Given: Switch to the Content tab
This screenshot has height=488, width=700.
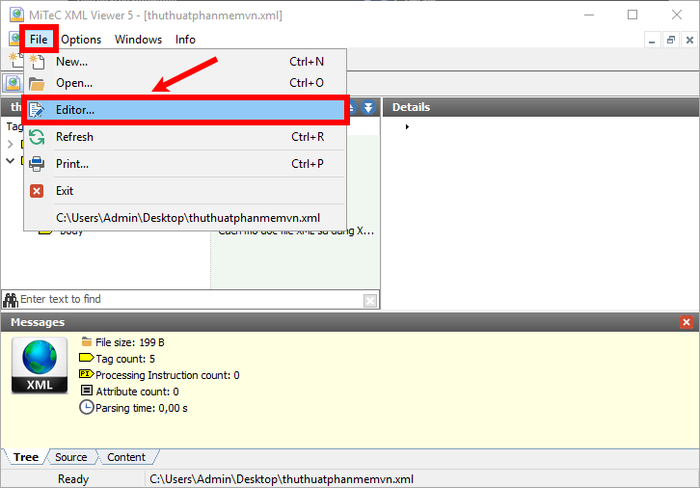Looking at the screenshot, I should [x=126, y=457].
